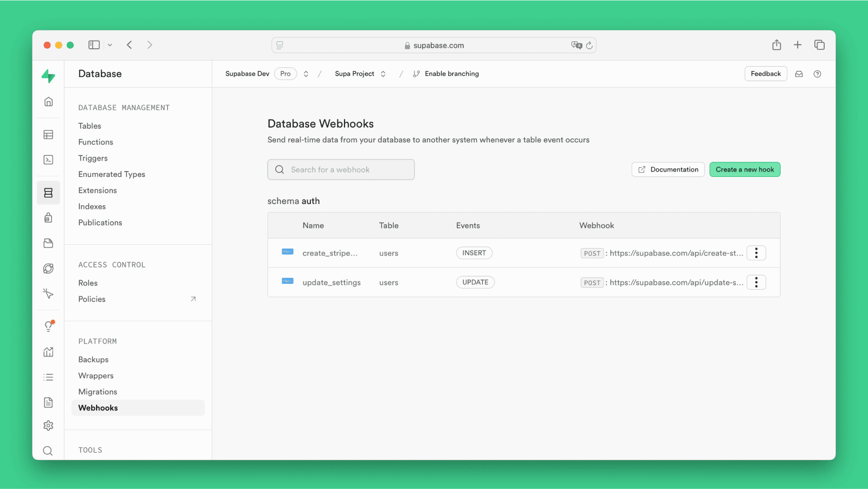Open Indexes menu item
Viewport: 868px width, 489px height.
coord(92,207)
